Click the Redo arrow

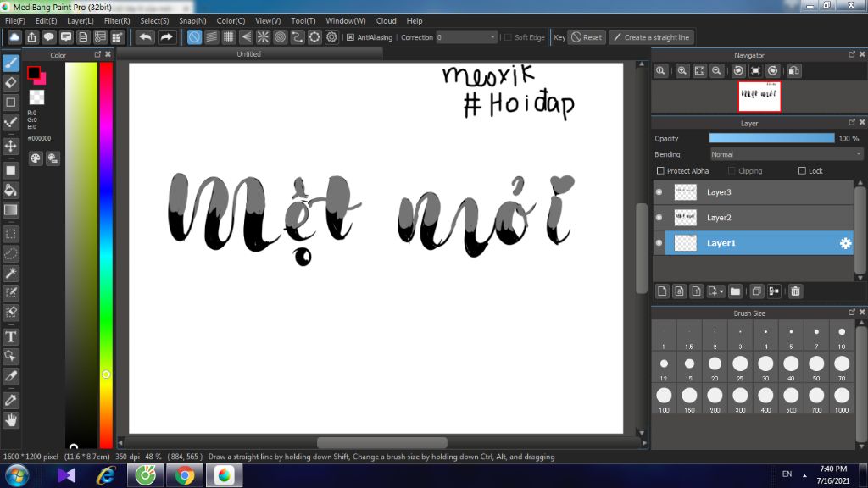click(166, 37)
